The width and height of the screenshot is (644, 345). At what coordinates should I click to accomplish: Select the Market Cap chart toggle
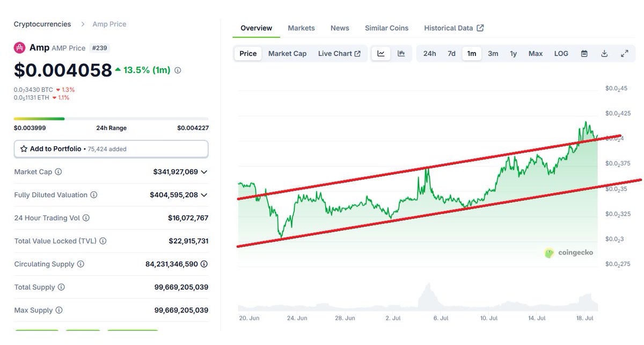287,54
